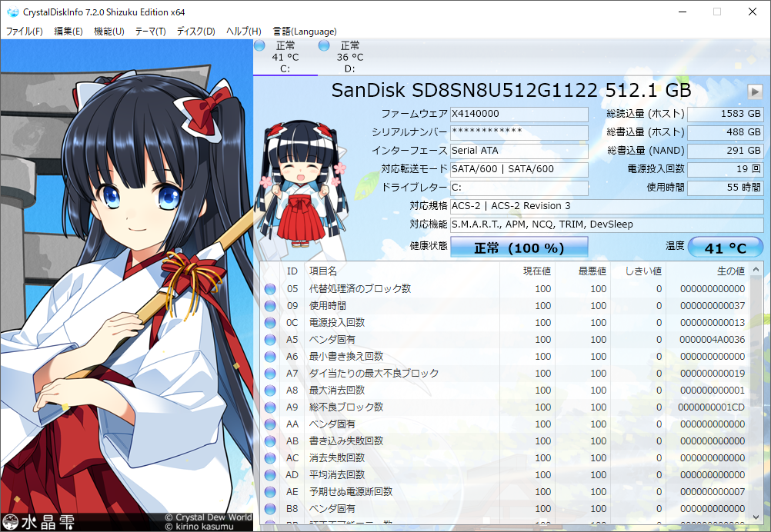Select the ダイ当たりの最大不良ブロック row
The height and width of the screenshot is (532, 771).
505,374
